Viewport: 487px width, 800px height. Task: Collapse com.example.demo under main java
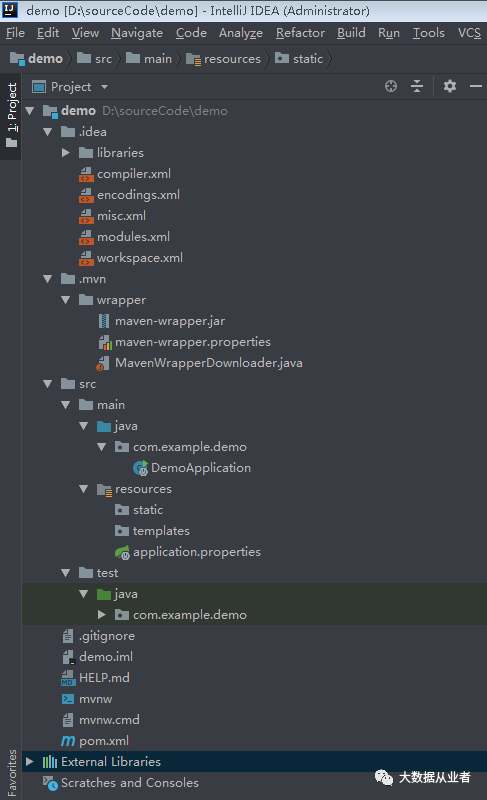pos(102,447)
